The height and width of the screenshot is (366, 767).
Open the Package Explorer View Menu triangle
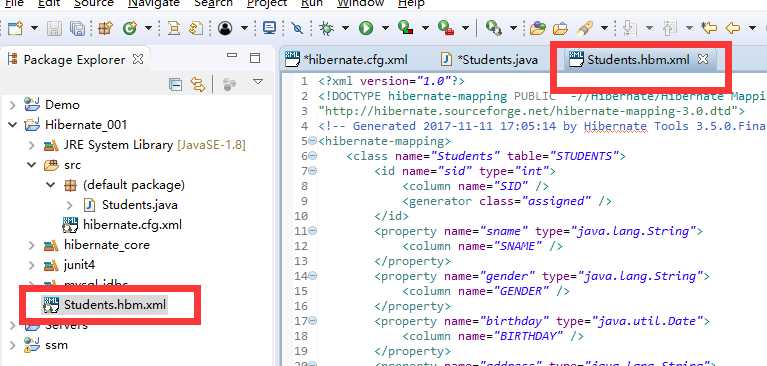[258, 82]
